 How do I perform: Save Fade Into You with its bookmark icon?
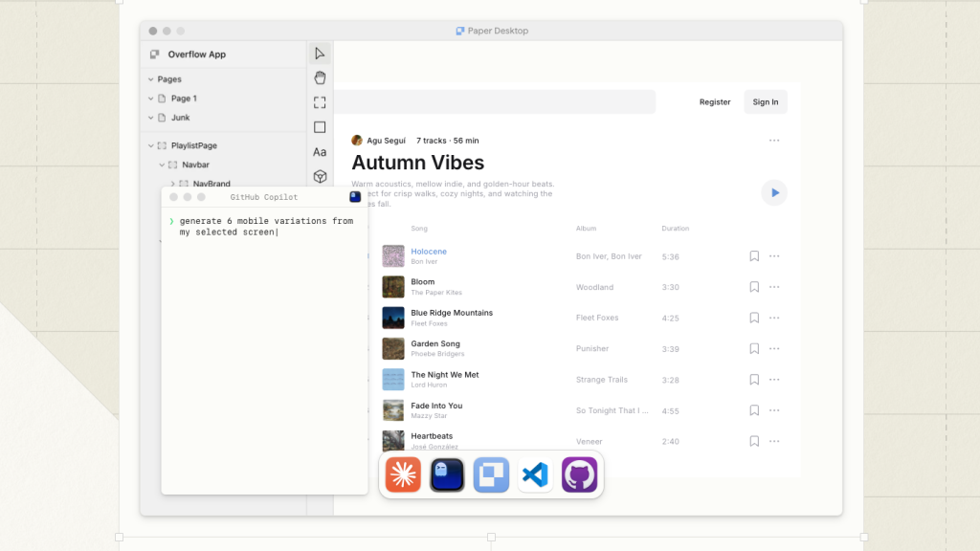754,410
